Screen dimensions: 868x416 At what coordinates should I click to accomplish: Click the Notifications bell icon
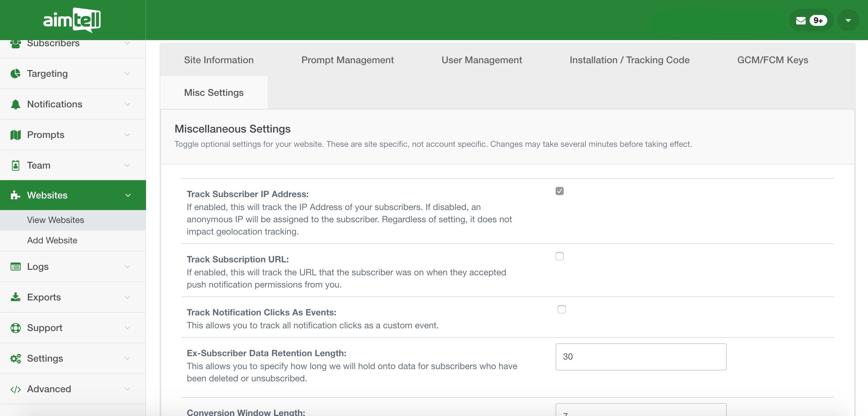[16, 104]
